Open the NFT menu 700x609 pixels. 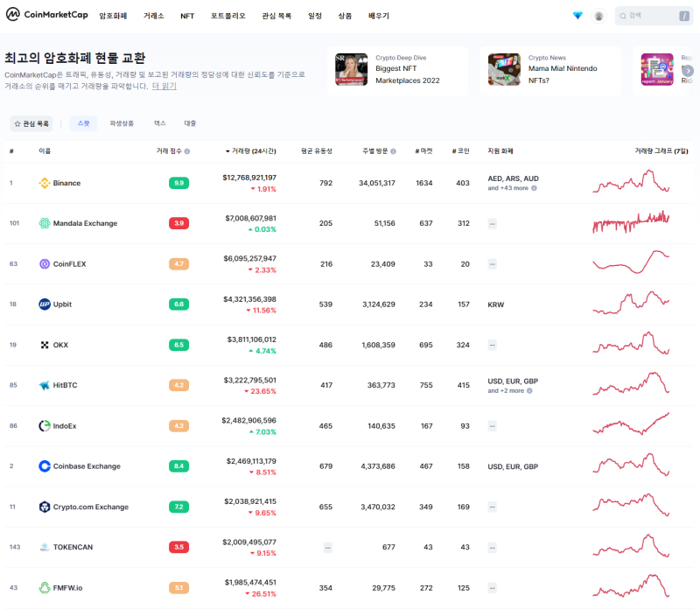pyautogui.click(x=187, y=16)
